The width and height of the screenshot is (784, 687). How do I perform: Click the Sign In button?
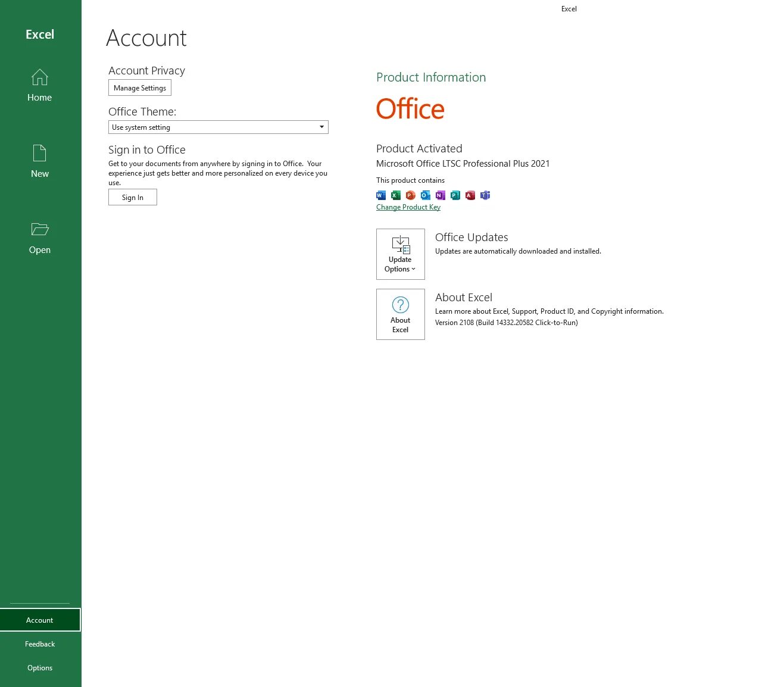click(x=133, y=197)
